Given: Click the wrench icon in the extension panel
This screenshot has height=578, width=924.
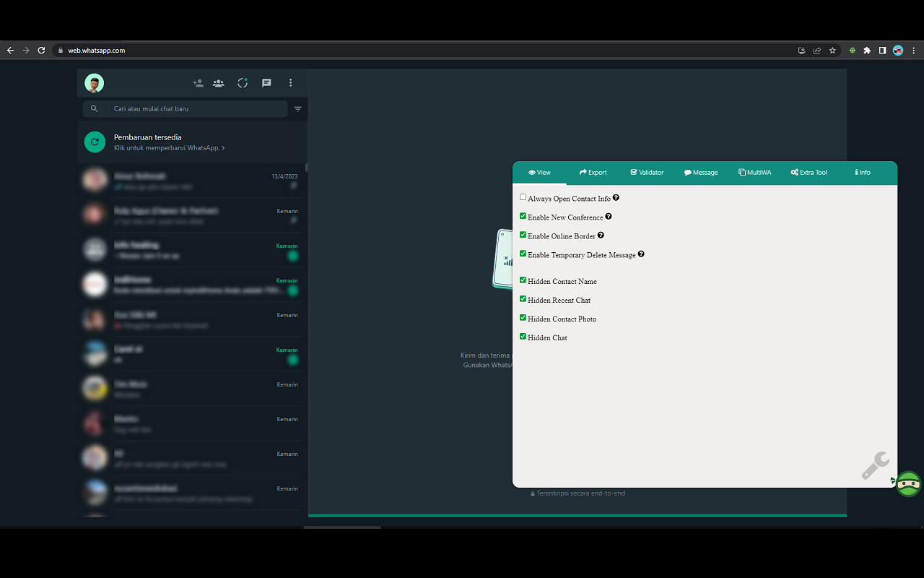Looking at the screenshot, I should coord(876,466).
